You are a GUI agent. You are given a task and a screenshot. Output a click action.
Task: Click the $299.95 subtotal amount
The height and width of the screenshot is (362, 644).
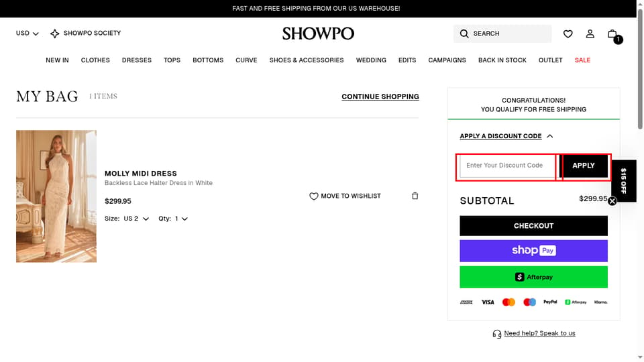tap(593, 198)
